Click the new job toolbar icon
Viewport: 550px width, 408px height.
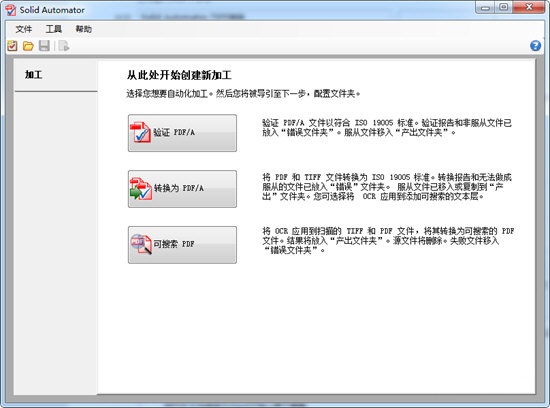12,46
